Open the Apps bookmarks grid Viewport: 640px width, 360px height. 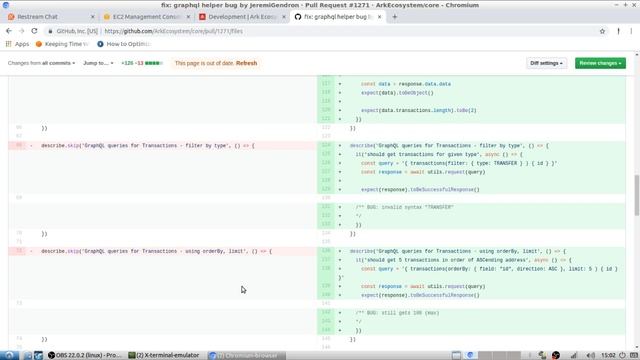click(17, 44)
